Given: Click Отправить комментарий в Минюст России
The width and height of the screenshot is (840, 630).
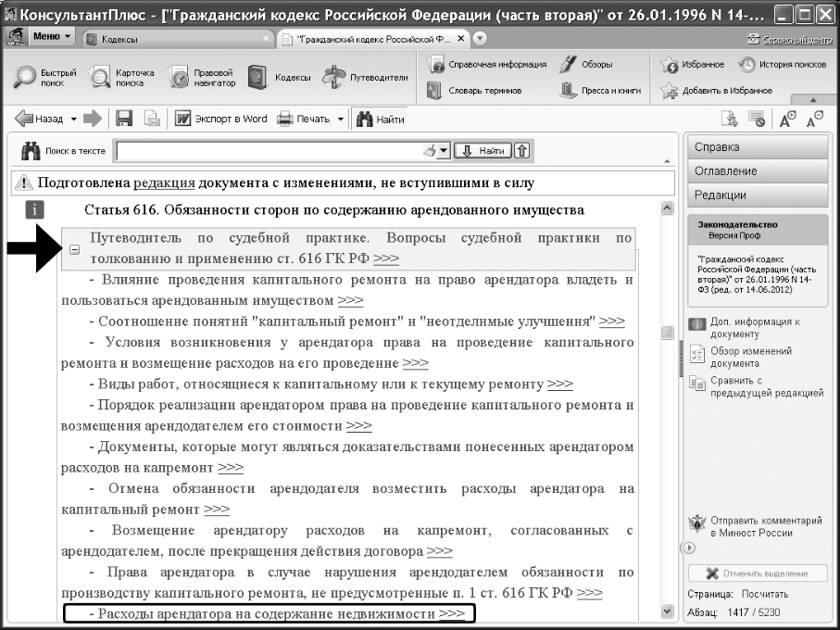Looking at the screenshot, I should [x=756, y=526].
